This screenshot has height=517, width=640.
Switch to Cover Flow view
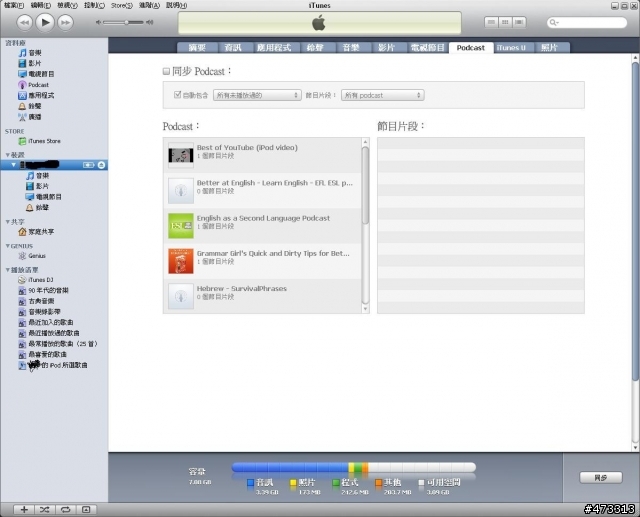tap(519, 22)
